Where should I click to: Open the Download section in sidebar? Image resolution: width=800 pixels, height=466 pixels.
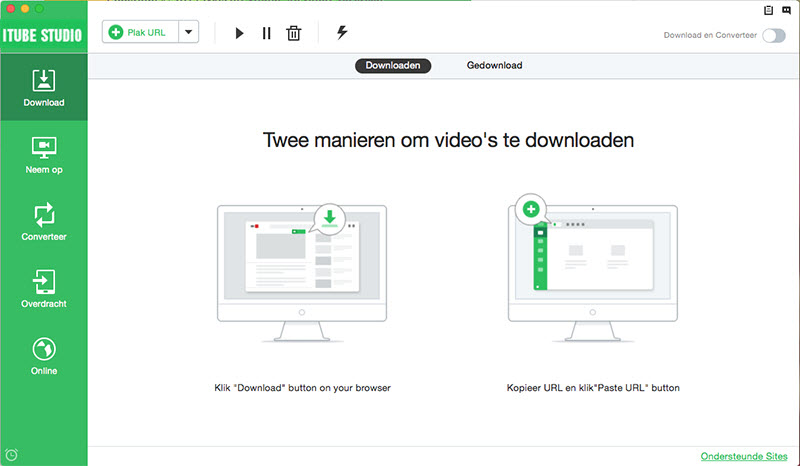tap(44, 87)
